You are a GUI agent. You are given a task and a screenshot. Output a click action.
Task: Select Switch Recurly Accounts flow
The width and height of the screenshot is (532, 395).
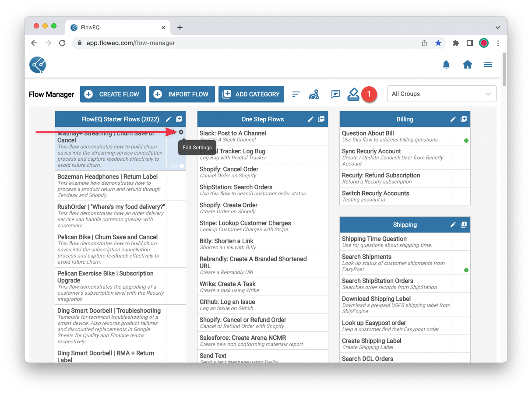tap(405, 196)
